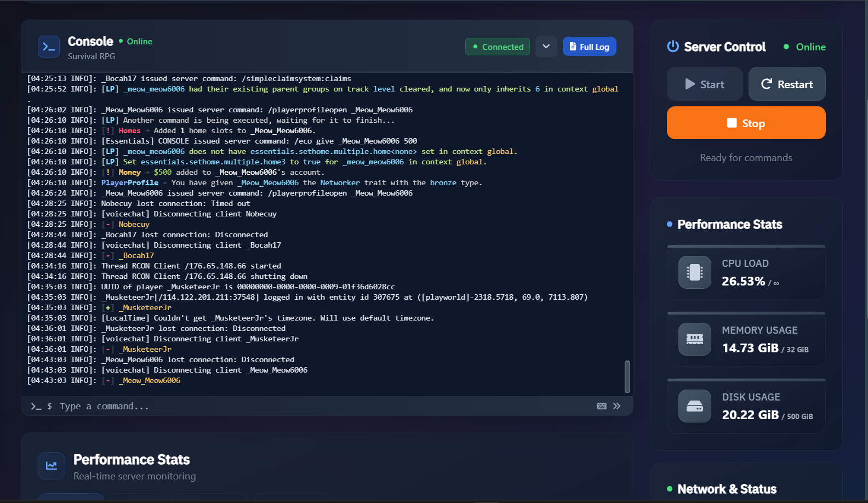
Task: Start the server
Action: [x=705, y=84]
